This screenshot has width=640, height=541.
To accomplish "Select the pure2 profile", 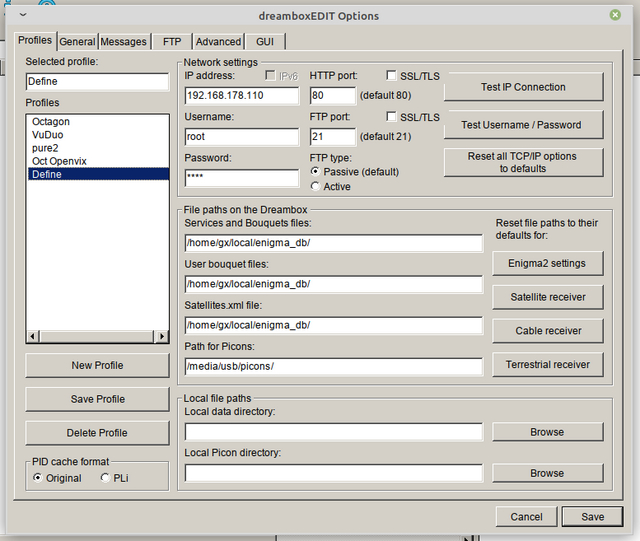I will [98, 148].
